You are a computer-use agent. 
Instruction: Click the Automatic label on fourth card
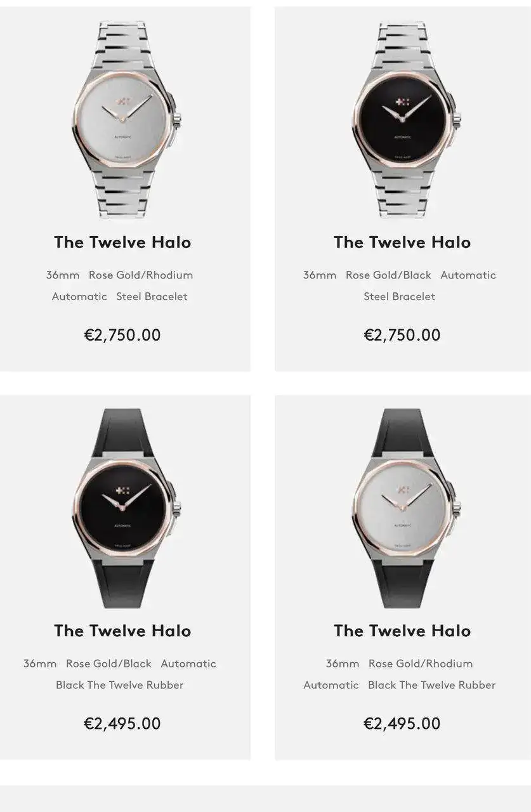point(331,685)
